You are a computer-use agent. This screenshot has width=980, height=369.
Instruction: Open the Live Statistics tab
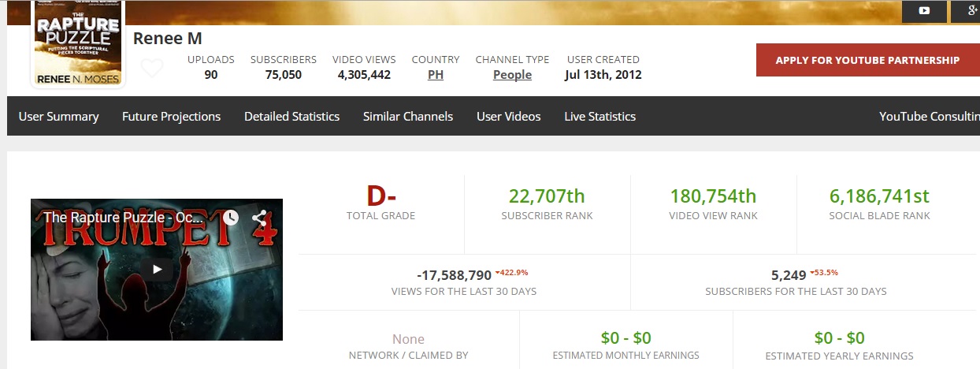pyautogui.click(x=600, y=116)
